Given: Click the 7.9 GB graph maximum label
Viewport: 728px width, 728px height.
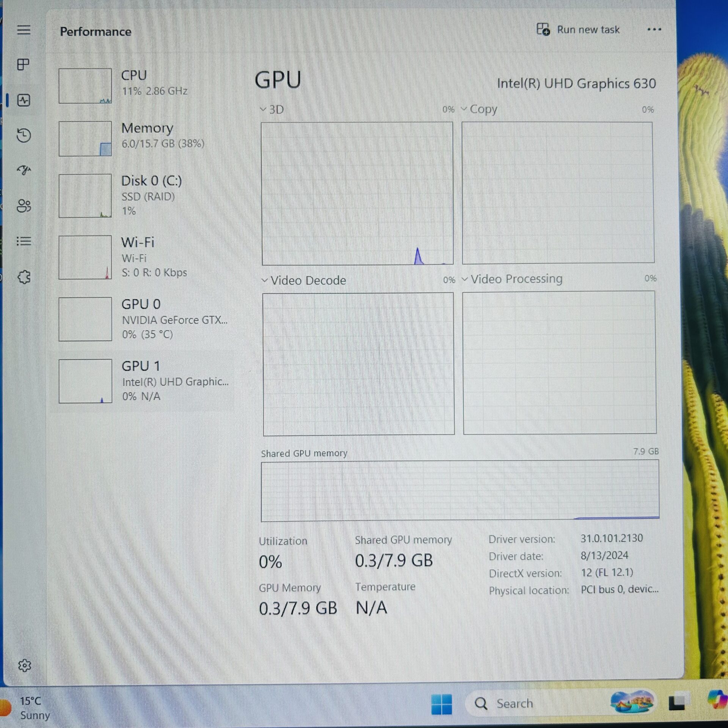Looking at the screenshot, I should click(x=646, y=451).
